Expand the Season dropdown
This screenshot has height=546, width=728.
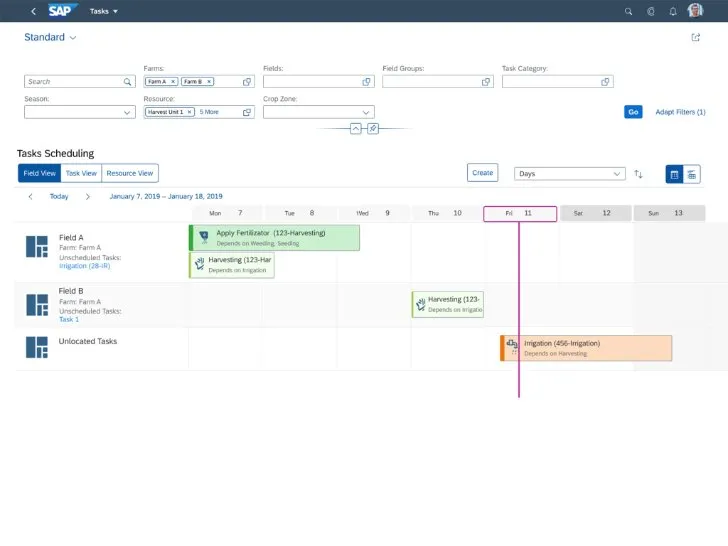(127, 113)
